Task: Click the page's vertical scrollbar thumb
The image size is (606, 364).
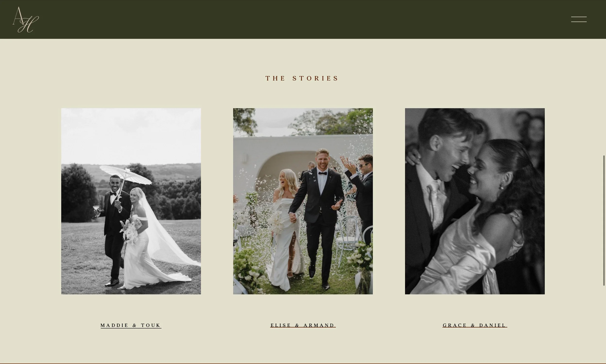Action: pos(604,220)
